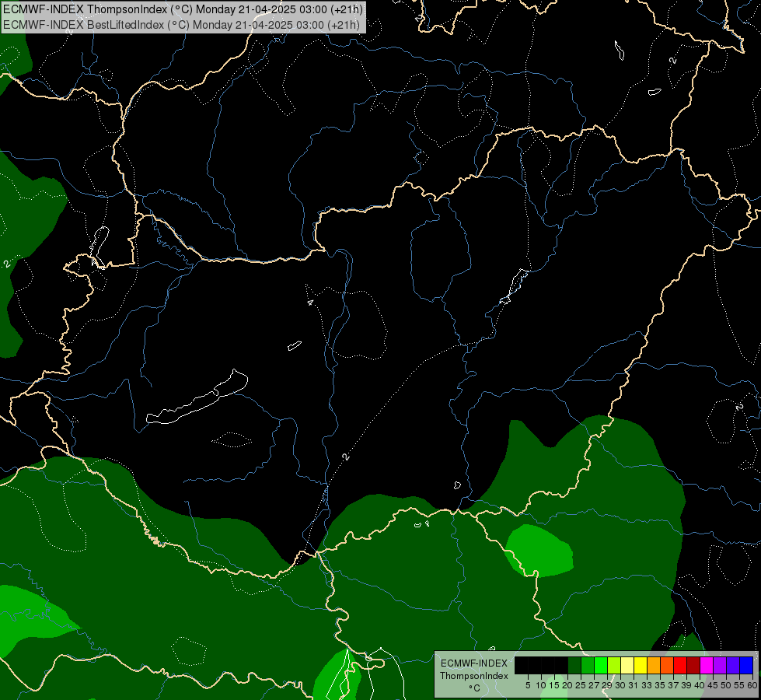The height and width of the screenshot is (700, 761).
Task: Click the legend tick value '25'
Action: [581, 685]
